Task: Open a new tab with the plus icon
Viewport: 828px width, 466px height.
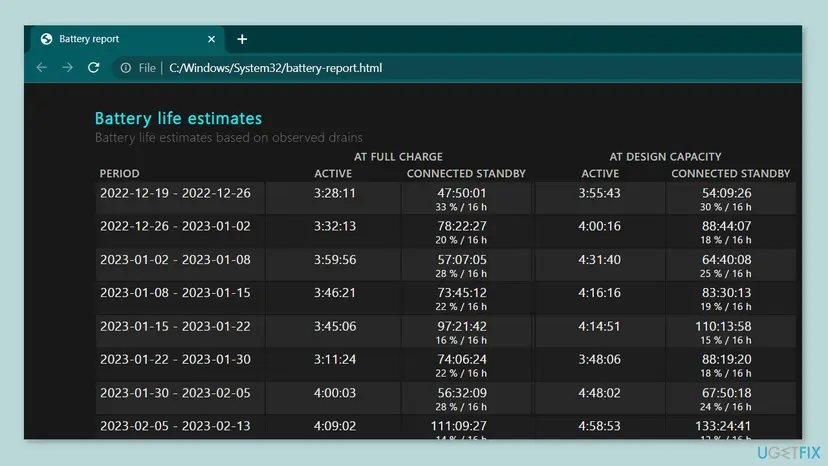Action: point(242,39)
